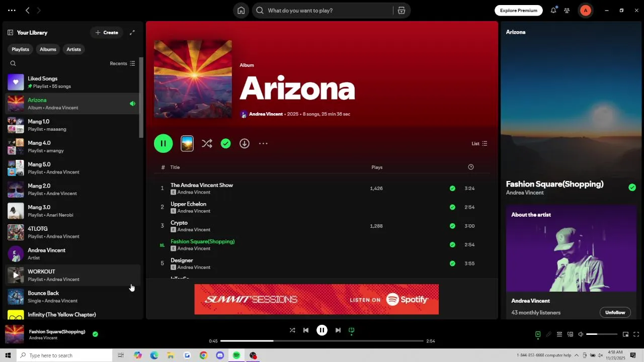
Task: Click the Windows taskbar search box
Action: 64,355
